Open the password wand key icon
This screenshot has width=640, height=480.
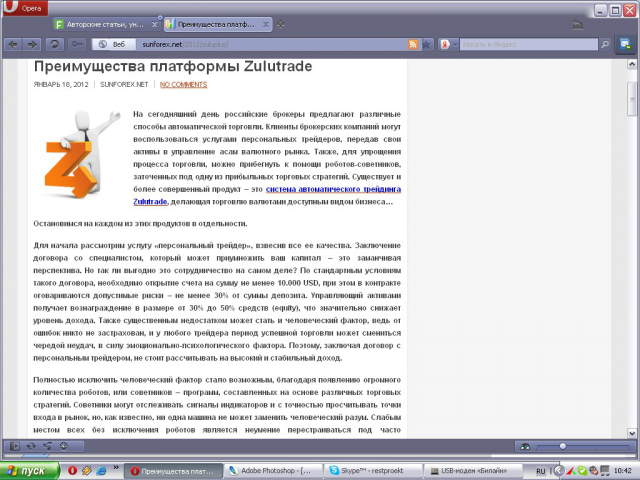click(x=77, y=44)
